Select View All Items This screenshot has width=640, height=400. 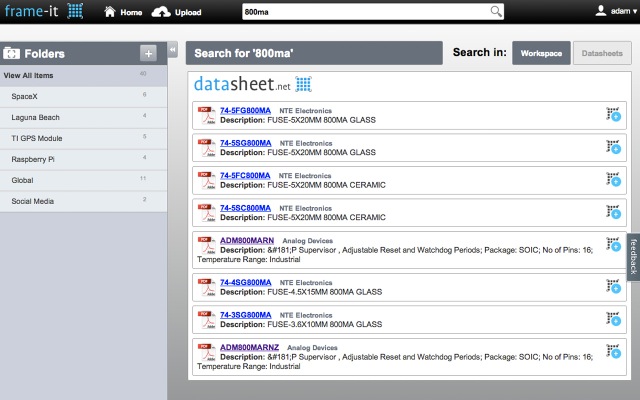coord(83,76)
